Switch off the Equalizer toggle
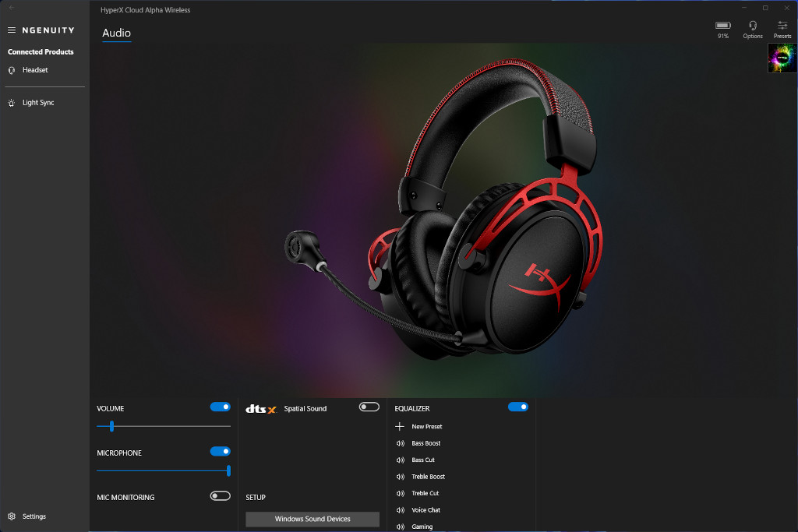 pyautogui.click(x=518, y=407)
